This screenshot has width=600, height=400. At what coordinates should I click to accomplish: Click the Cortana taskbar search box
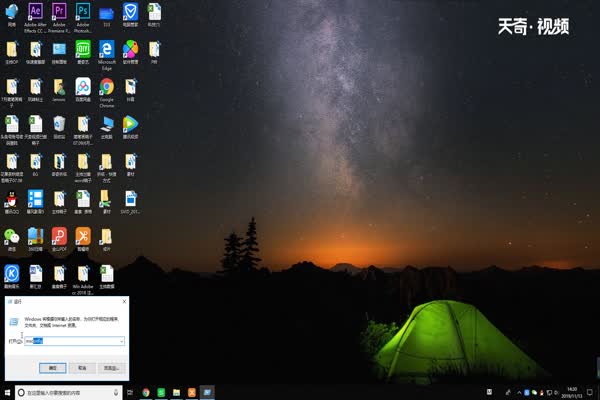(x=68, y=392)
